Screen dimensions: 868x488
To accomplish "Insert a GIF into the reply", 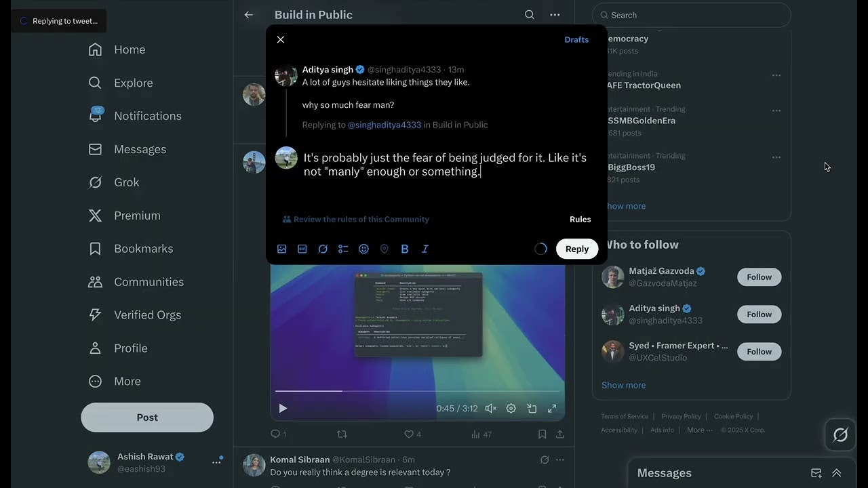I will coord(302,249).
